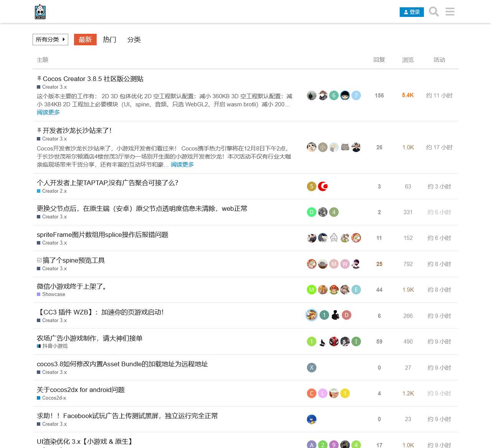
Task: Sort by 回复 column header
Action: click(379, 60)
